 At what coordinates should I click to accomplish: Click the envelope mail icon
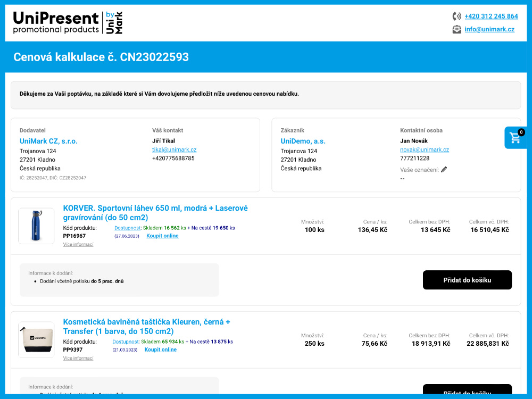[x=456, y=29]
